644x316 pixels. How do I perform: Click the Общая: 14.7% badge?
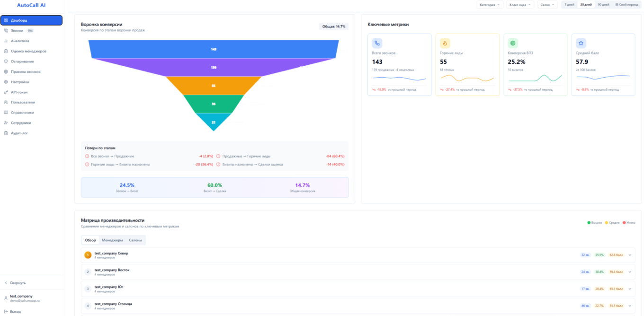[334, 26]
